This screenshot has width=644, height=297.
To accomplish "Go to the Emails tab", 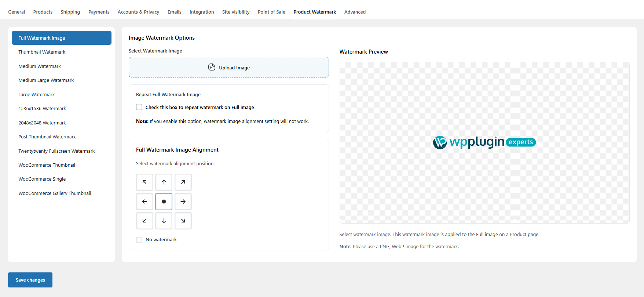I will 175,12.
